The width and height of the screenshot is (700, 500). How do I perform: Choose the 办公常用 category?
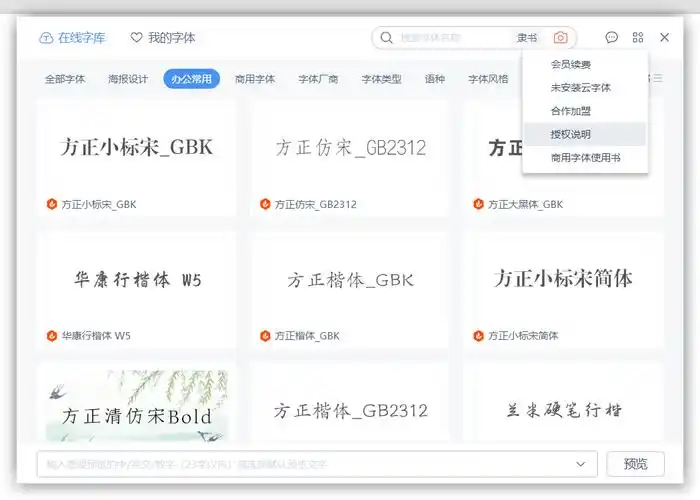click(192, 79)
